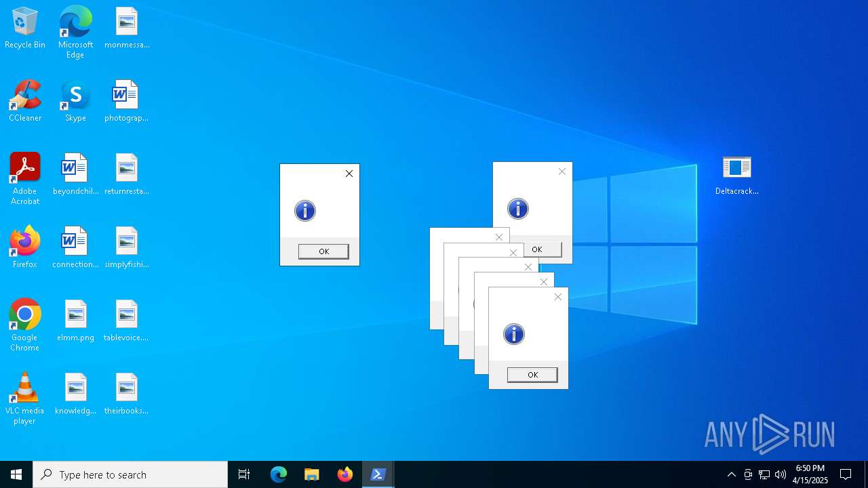
Task: Select the CCleaner desktop shortcut
Action: pos(25,102)
